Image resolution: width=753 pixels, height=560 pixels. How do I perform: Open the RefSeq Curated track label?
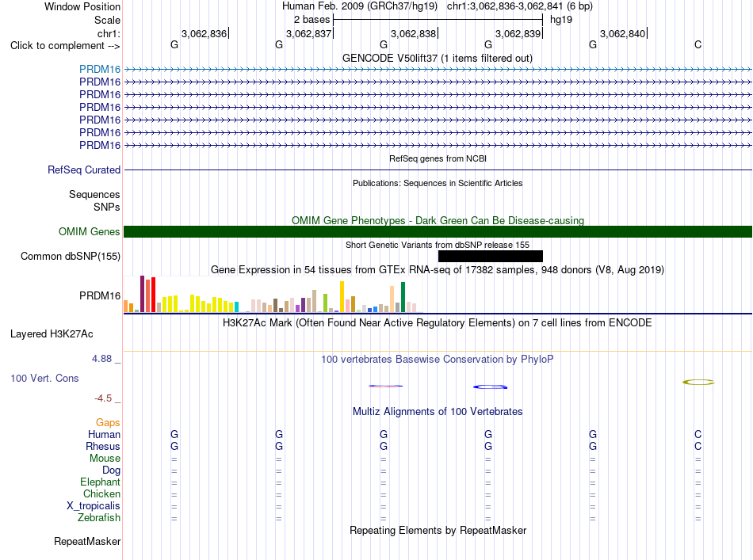coord(84,170)
